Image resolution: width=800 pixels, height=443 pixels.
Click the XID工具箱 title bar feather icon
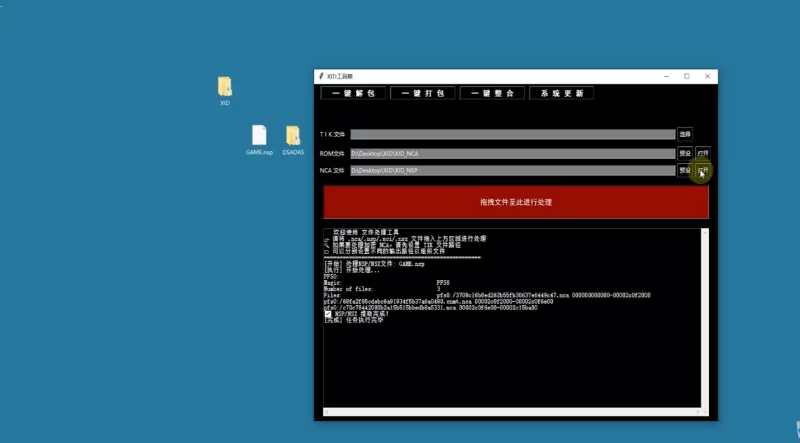320,76
